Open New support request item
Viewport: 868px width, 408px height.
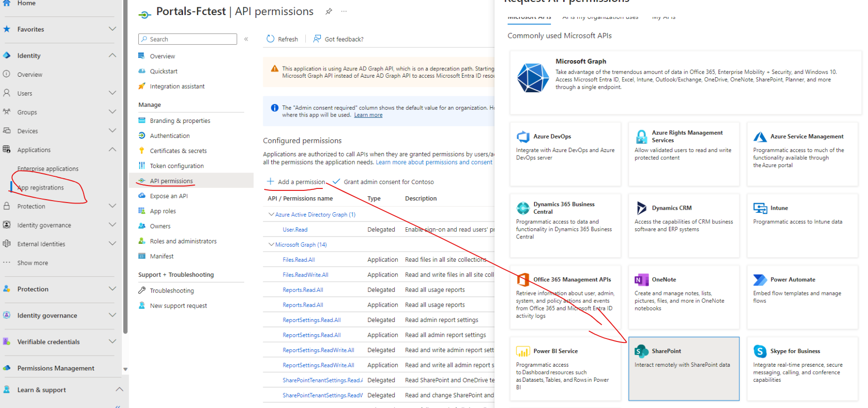point(179,306)
